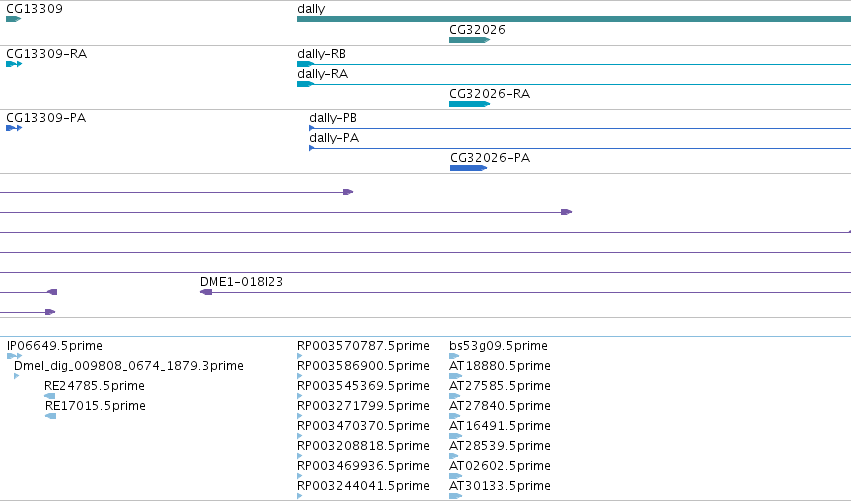The image size is (851, 501).
Task: Click the dally-RA label
Action: point(322,74)
